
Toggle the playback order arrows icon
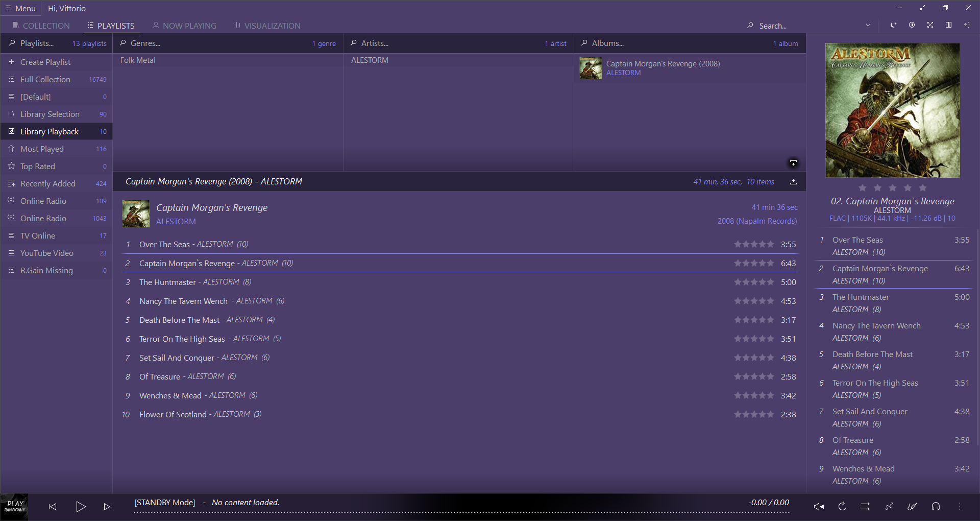pos(865,507)
